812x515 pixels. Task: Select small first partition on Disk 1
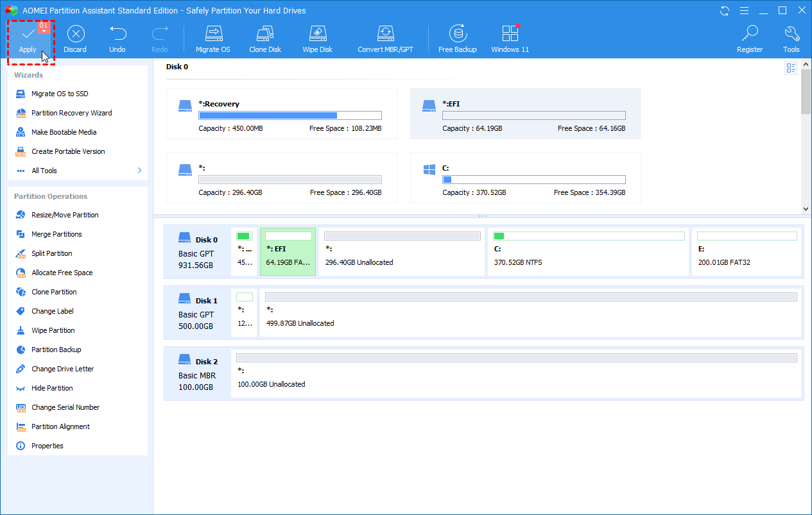tap(244, 312)
